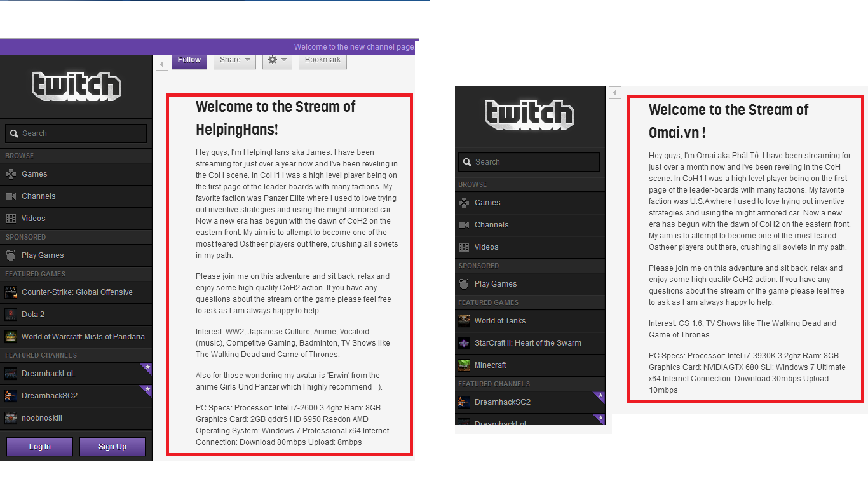Click the Sign Up button
The image size is (868, 488).
(112, 447)
